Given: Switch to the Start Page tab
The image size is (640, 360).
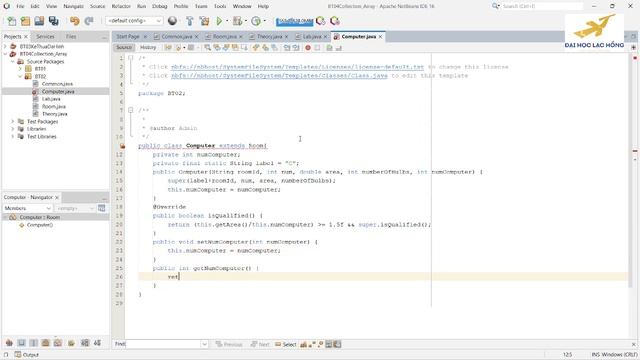Looking at the screenshot, I should point(128,37).
